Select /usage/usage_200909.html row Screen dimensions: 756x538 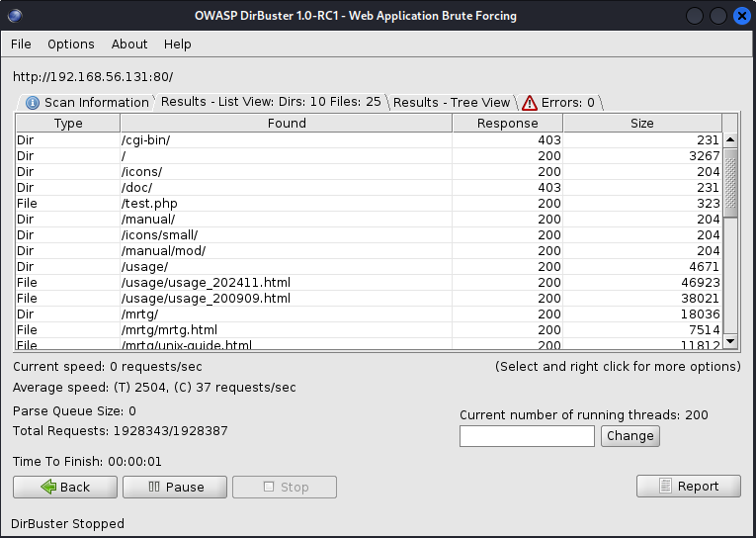pyautogui.click(x=369, y=299)
